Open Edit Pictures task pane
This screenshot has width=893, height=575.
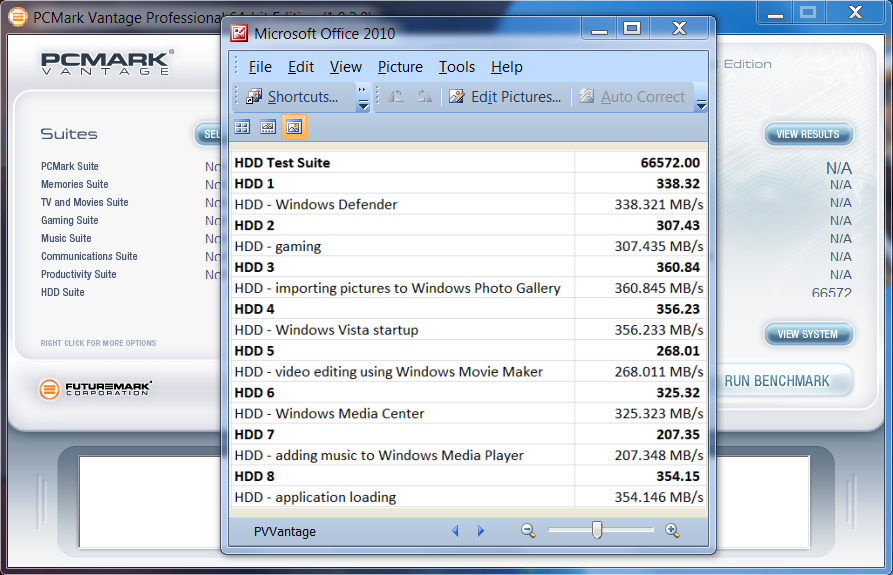click(x=505, y=97)
